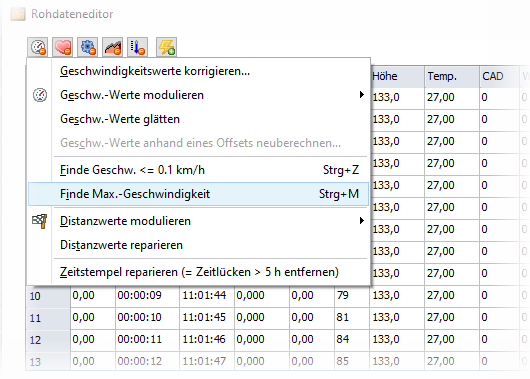Click the time cell 00:00:10

(x=147, y=318)
